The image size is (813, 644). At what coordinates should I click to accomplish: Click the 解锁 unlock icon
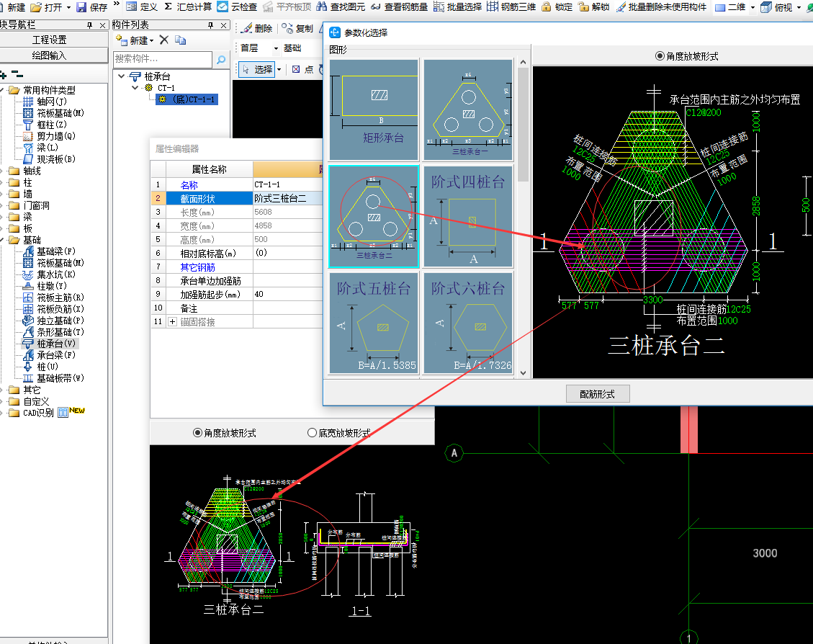click(x=584, y=6)
